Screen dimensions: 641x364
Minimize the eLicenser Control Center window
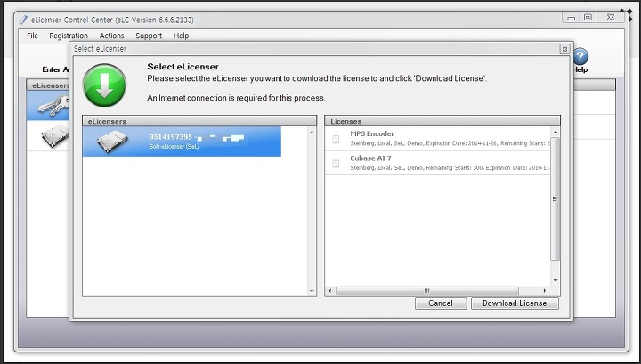point(572,18)
